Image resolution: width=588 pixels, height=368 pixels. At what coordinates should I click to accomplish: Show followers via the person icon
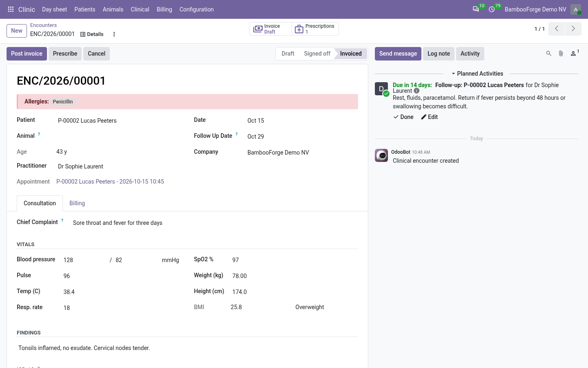point(574,54)
